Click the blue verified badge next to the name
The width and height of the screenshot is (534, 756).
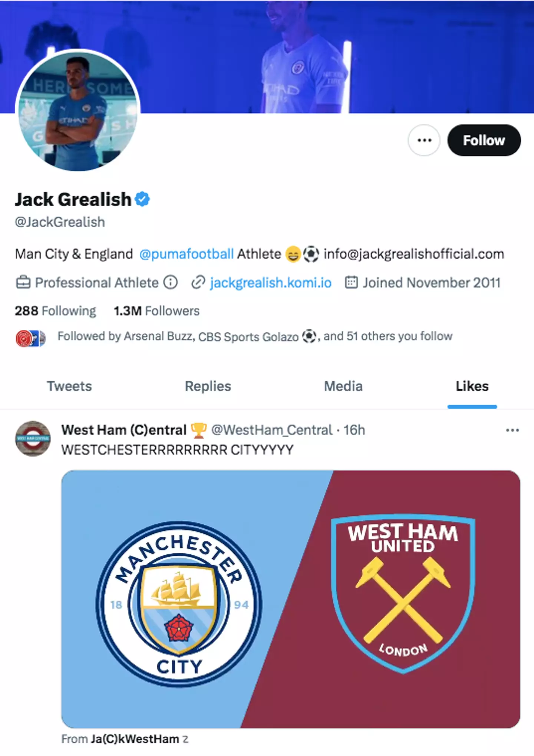tap(142, 199)
